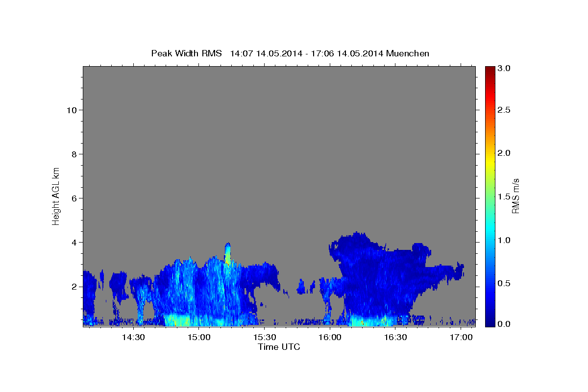Click the colorbar value 1.5
Screen dimensions: 588x392
click(505, 196)
